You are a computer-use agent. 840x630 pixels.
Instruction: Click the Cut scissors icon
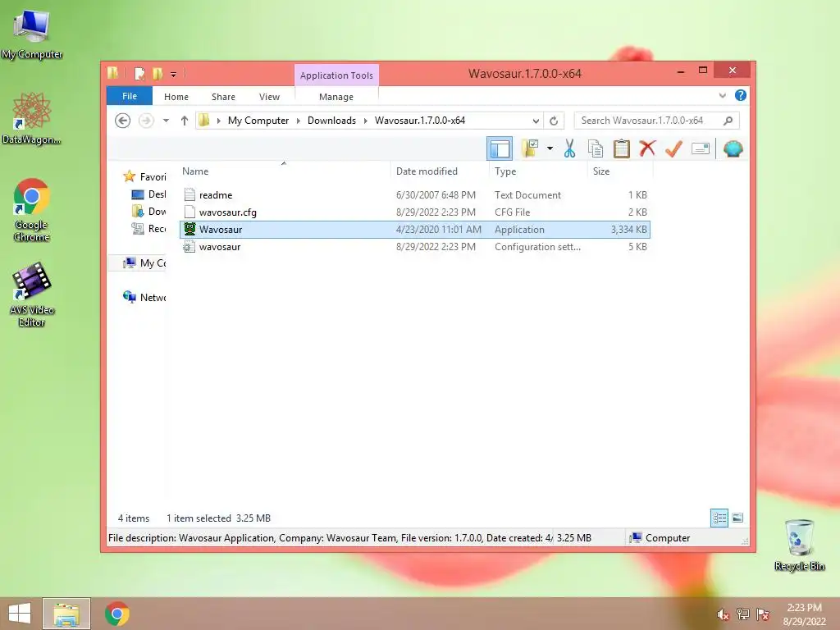569,148
